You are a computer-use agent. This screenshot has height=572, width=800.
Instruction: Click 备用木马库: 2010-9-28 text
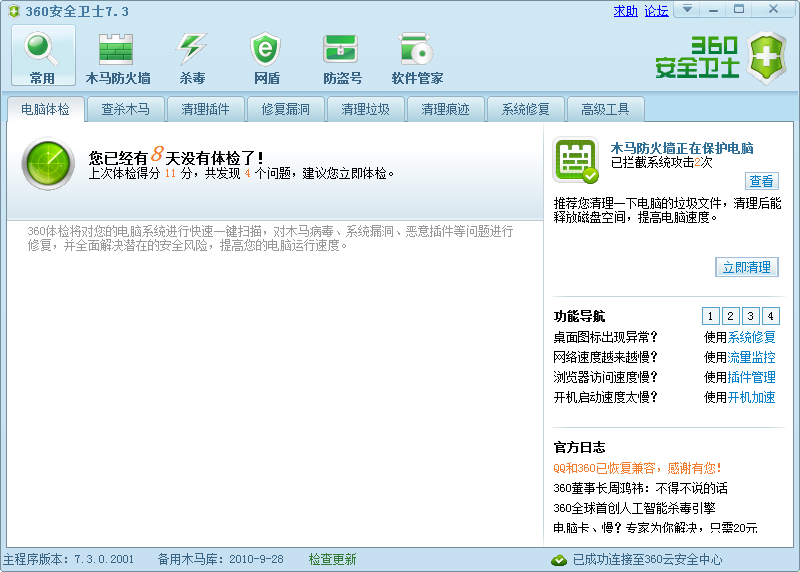click(x=220, y=560)
